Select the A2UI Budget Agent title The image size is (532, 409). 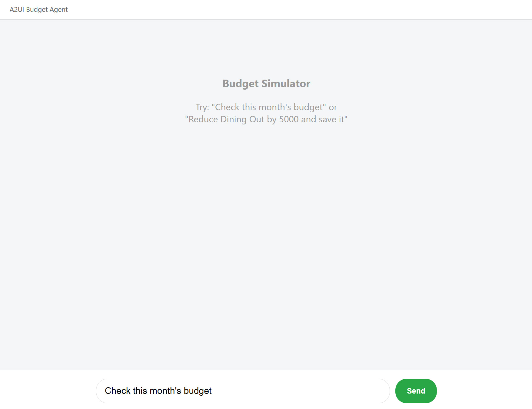(x=38, y=10)
